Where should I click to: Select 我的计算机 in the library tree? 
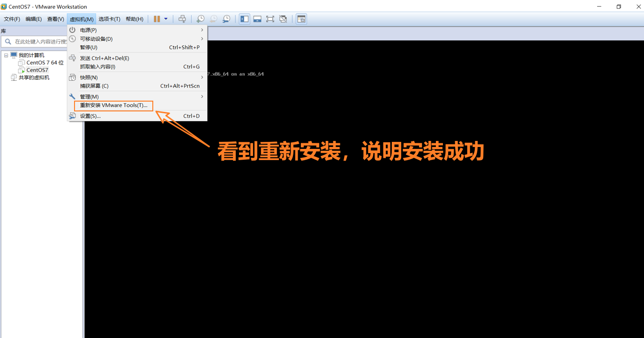point(31,55)
